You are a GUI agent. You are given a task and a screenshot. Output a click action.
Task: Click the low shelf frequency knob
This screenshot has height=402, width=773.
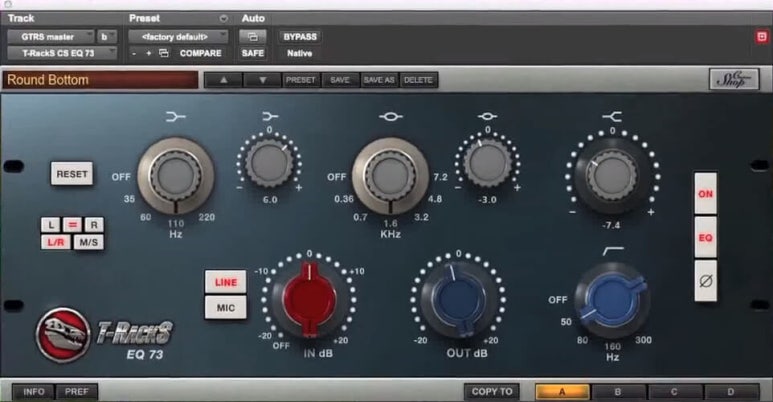point(176,176)
